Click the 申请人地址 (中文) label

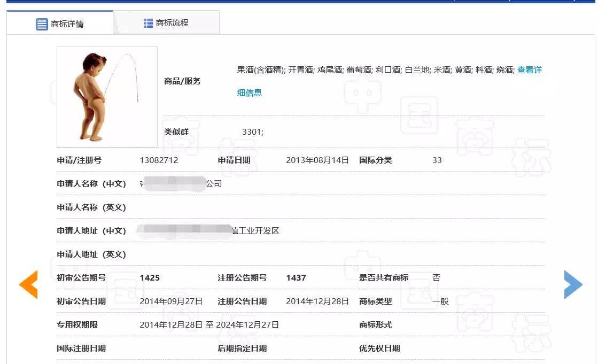pos(91,231)
